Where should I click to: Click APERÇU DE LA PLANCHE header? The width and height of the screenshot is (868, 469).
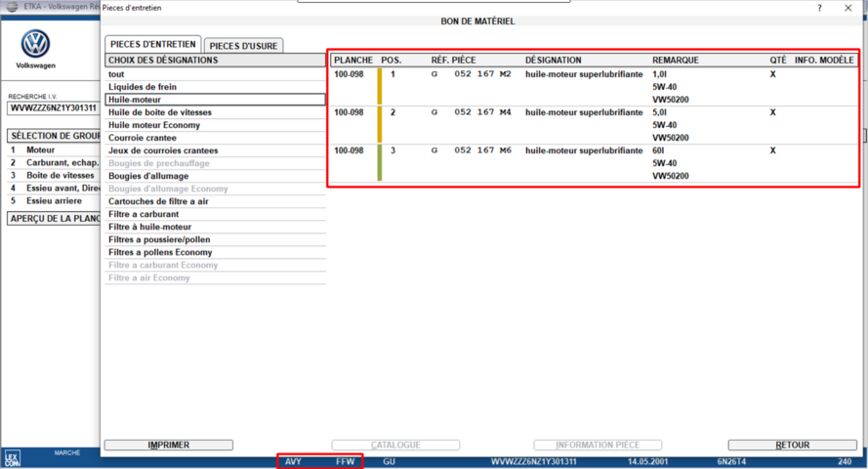point(54,219)
